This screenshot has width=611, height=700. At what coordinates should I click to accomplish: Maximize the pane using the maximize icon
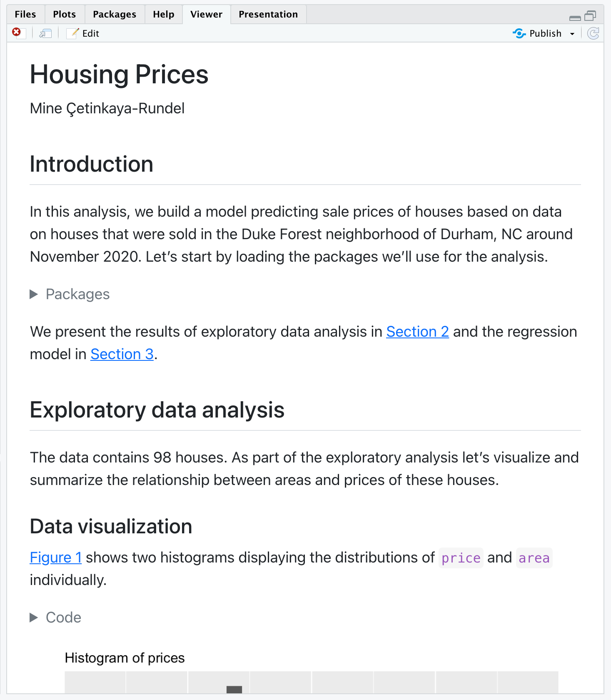(x=589, y=16)
